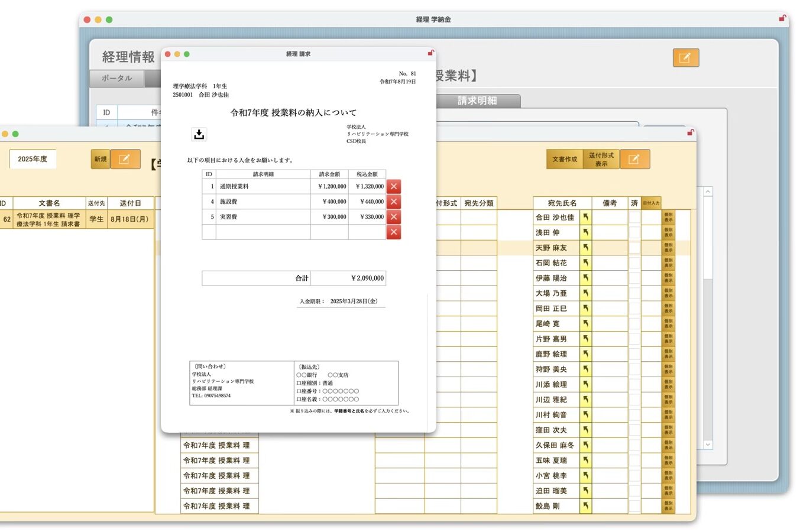
Task: Switch to the ポータル tab
Action: [116, 78]
